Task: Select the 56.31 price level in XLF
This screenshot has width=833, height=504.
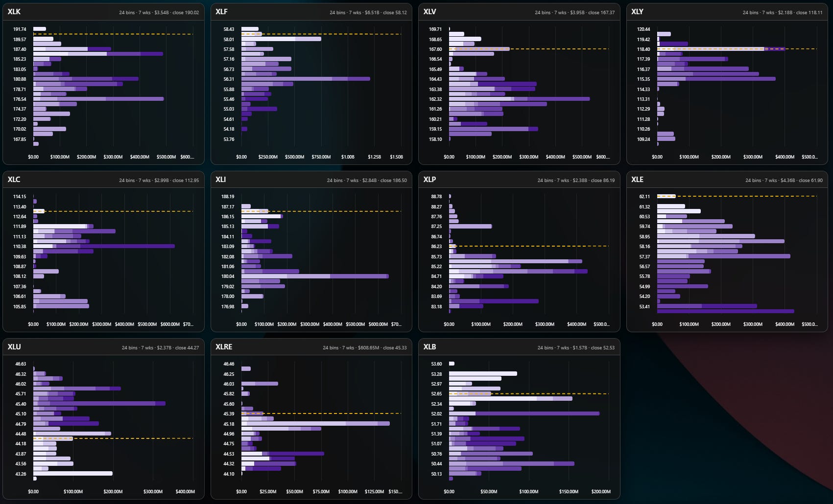Action: point(229,79)
